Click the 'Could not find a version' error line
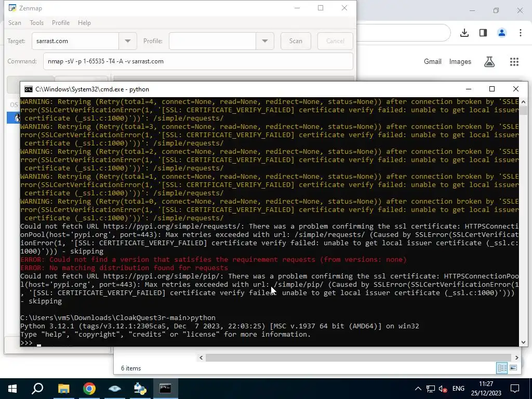This screenshot has height=399, width=532. pos(214,260)
